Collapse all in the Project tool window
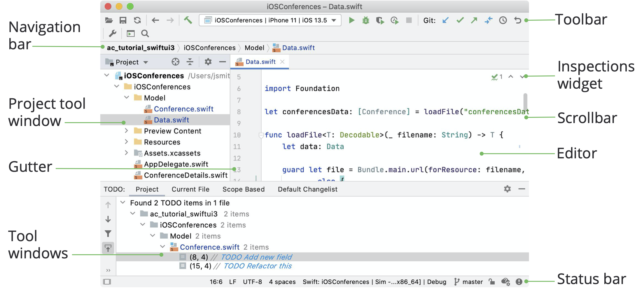This screenshot has width=644, height=289. tap(190, 62)
